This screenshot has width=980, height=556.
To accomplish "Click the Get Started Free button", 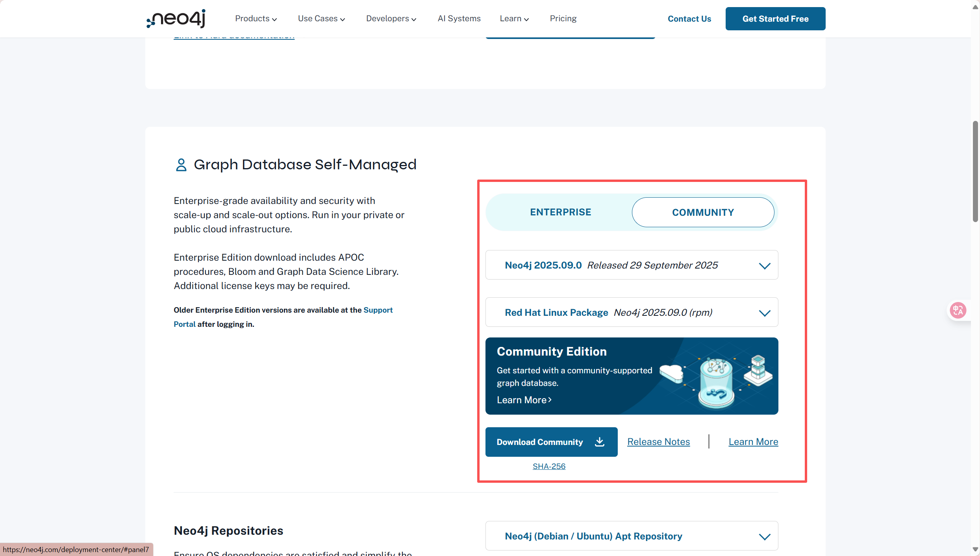I will click(x=775, y=19).
